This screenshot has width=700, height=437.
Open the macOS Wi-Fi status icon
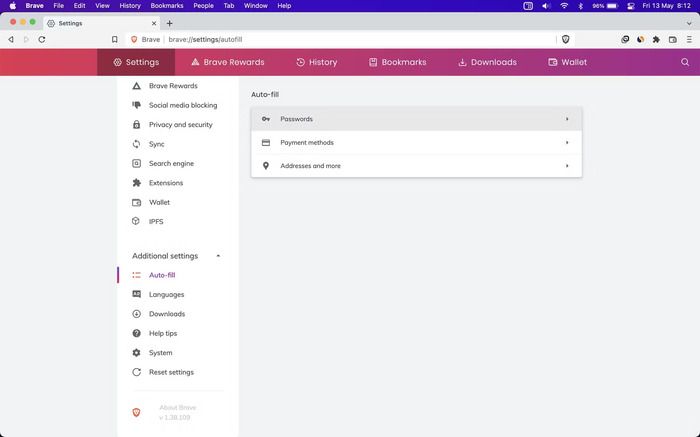coord(564,6)
